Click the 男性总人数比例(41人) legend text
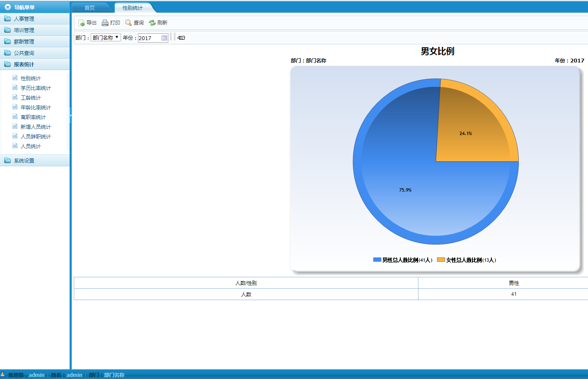 (x=407, y=260)
